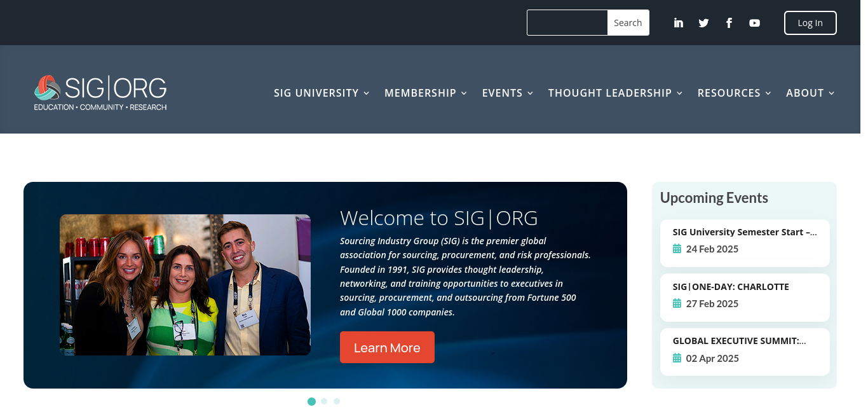
Task: Open the Twitter social icon
Action: pos(703,23)
